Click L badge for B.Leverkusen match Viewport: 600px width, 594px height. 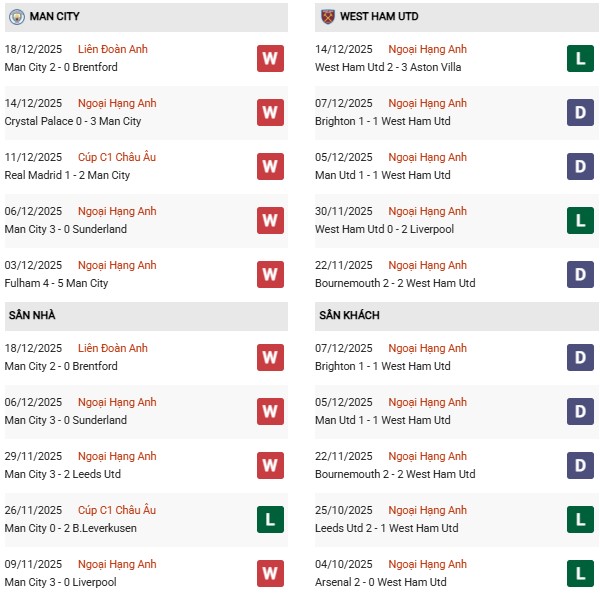point(270,519)
